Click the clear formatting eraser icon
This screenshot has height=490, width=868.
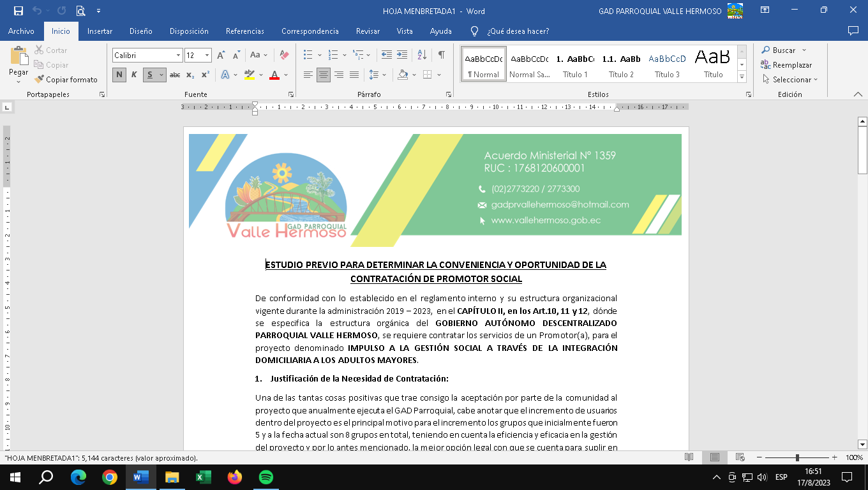tap(285, 56)
